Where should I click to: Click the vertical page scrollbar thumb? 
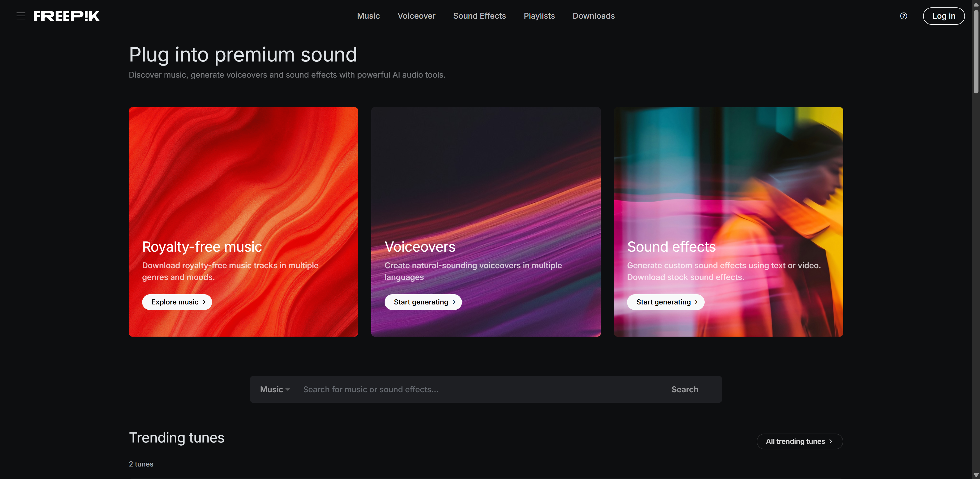[x=976, y=51]
